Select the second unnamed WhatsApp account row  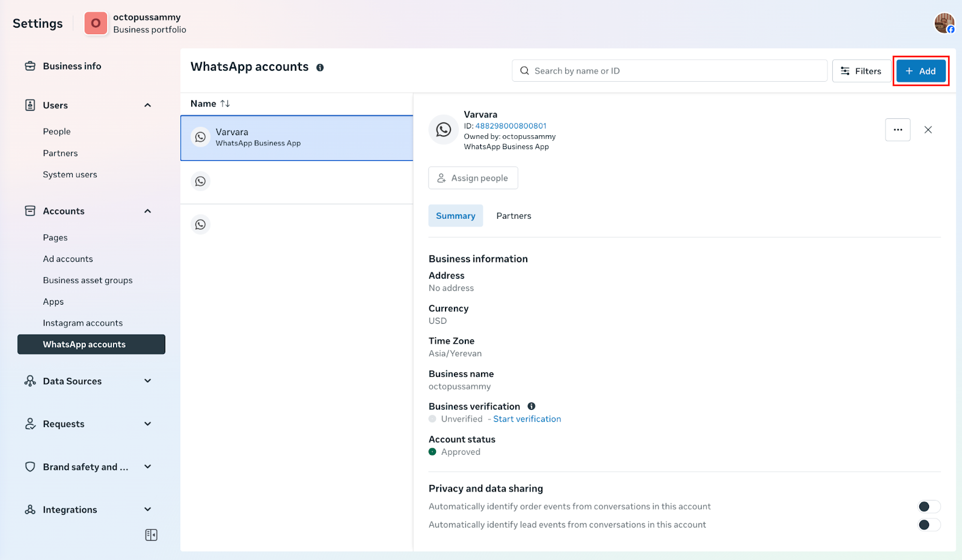(296, 181)
